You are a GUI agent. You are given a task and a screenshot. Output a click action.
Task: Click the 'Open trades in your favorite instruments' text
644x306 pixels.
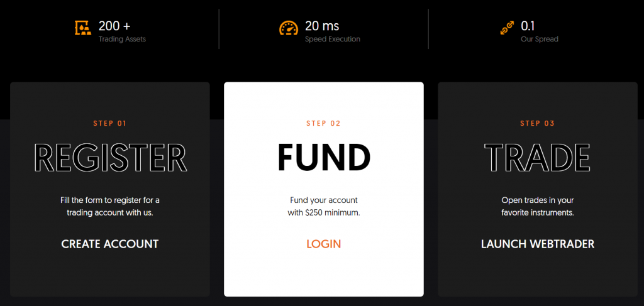click(x=538, y=207)
